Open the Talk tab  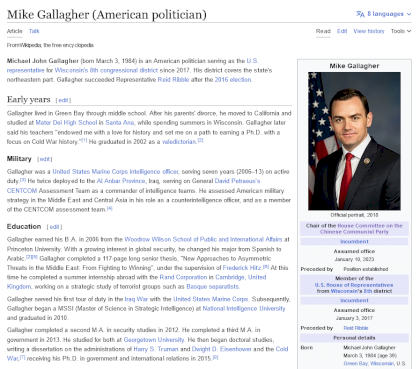(34, 31)
